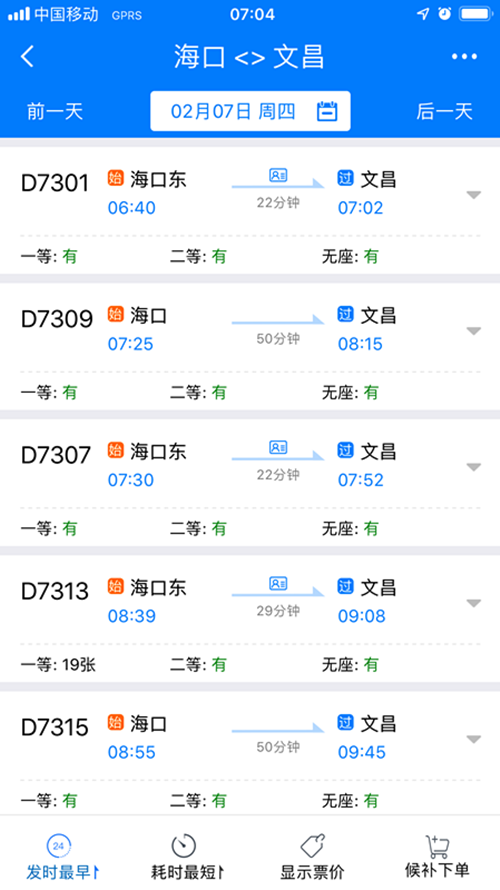This screenshot has height=890, width=500.
Task: Tap 一等 19张 seats on D7313
Action: click(58, 665)
